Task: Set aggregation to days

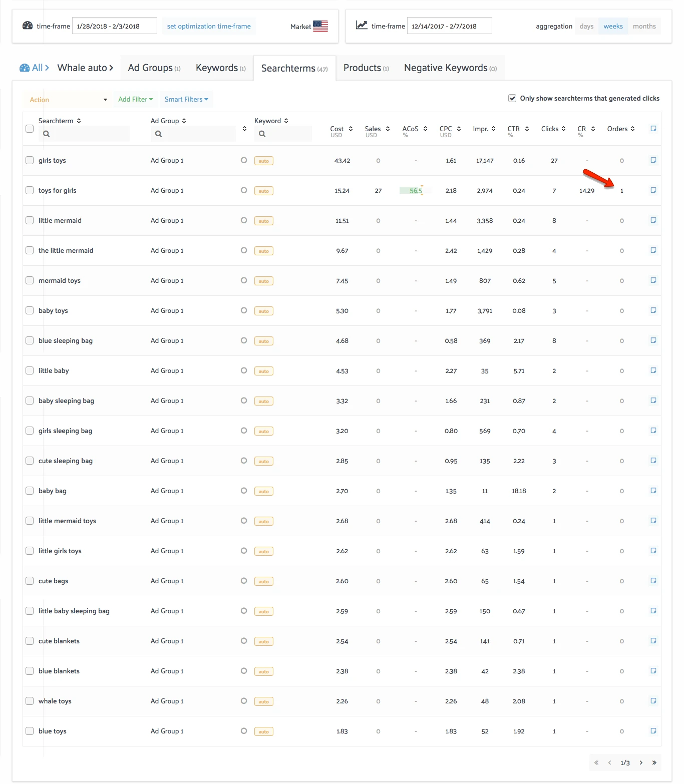Action: pos(586,26)
